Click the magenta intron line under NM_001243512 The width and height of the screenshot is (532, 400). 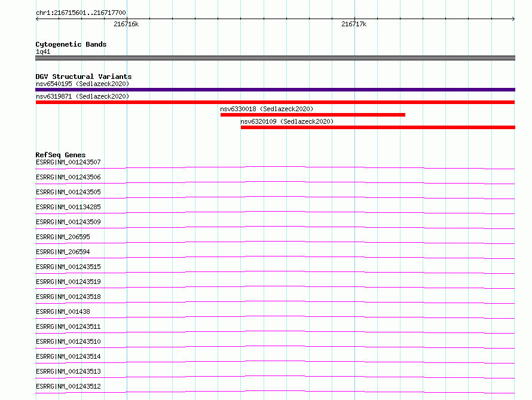[275, 391]
